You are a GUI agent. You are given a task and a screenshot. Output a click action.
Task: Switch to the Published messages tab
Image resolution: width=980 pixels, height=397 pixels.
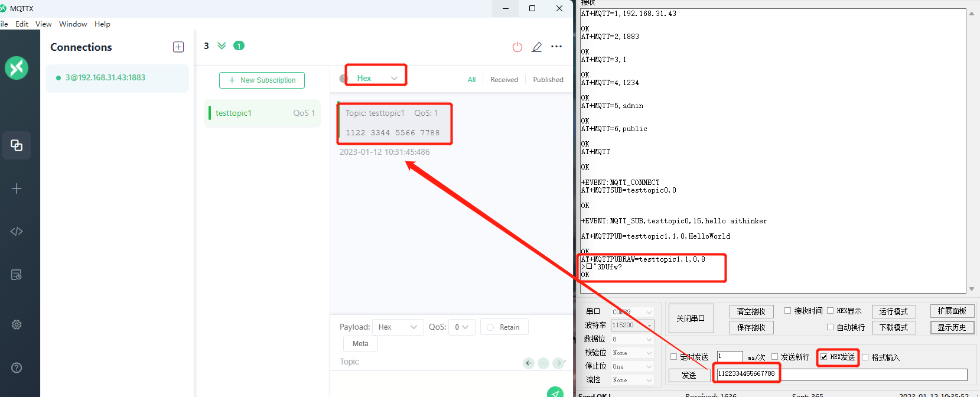click(x=548, y=80)
